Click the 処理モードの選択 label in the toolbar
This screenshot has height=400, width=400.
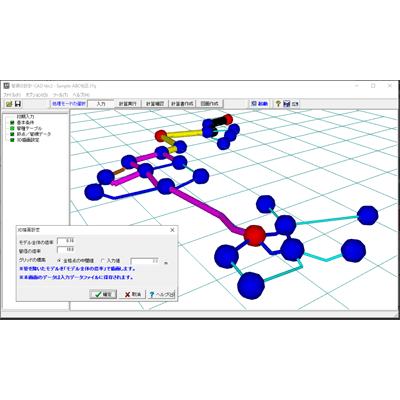(69, 104)
